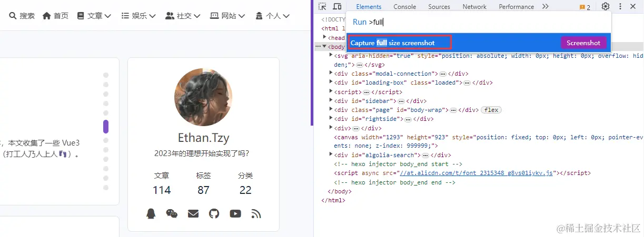Open the 个人 dropdown menu
Image resolution: width=644 pixels, height=237 pixels.
click(272, 16)
